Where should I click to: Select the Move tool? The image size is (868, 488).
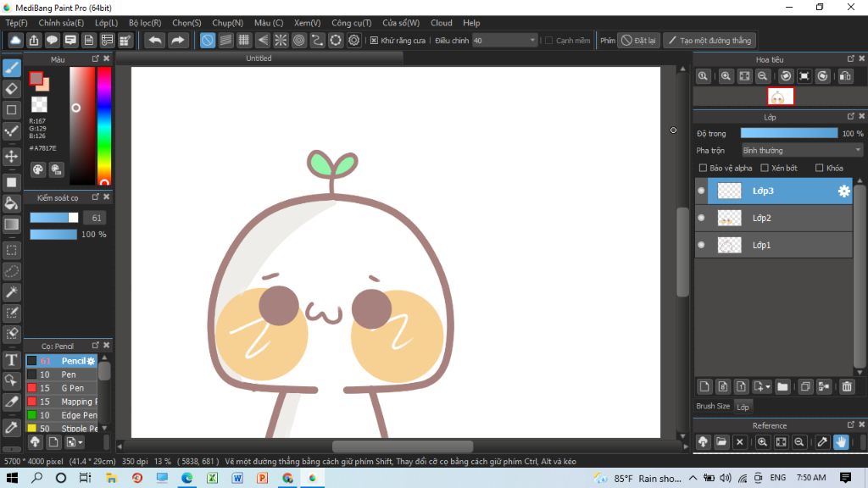[x=12, y=157]
